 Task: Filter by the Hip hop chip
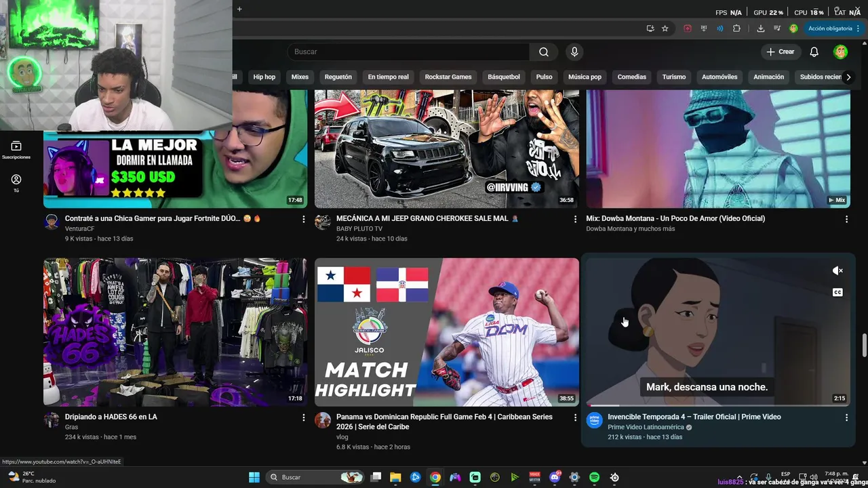click(264, 77)
